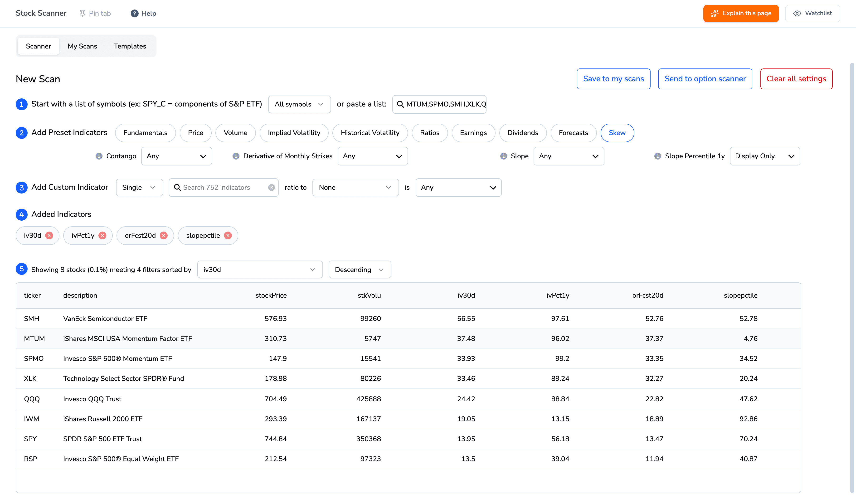Click the Slope info icon
856x504 pixels.
point(503,156)
